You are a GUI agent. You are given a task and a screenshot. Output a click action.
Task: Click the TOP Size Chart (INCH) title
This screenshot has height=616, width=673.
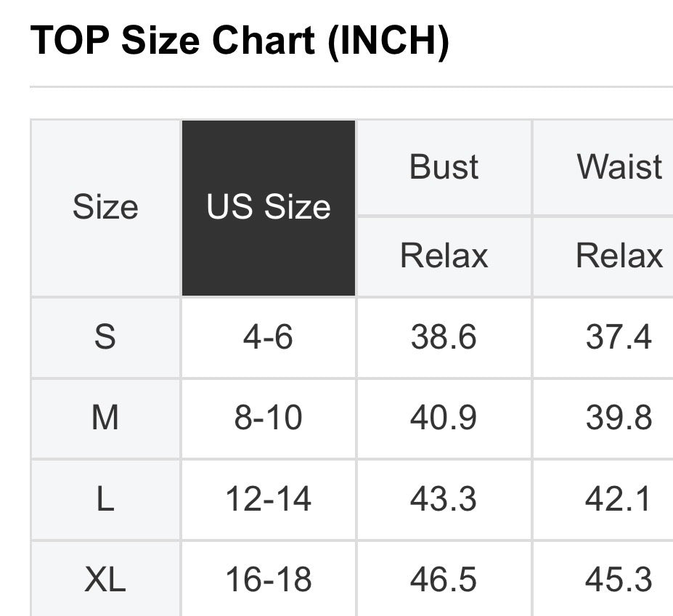[240, 41]
